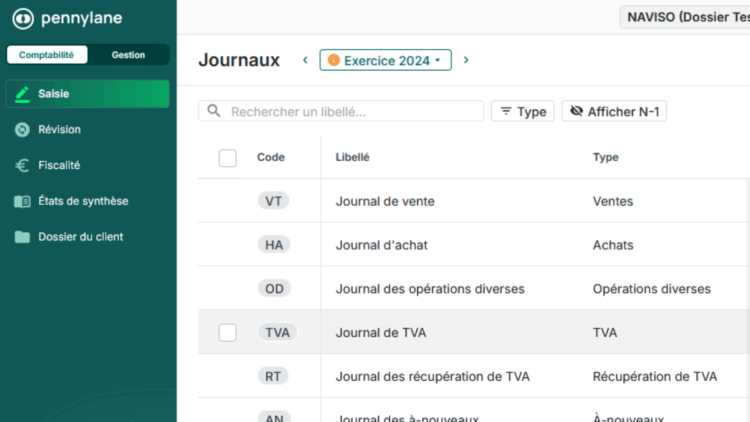
Task: Open Révision section in sidebar
Action: point(59,129)
